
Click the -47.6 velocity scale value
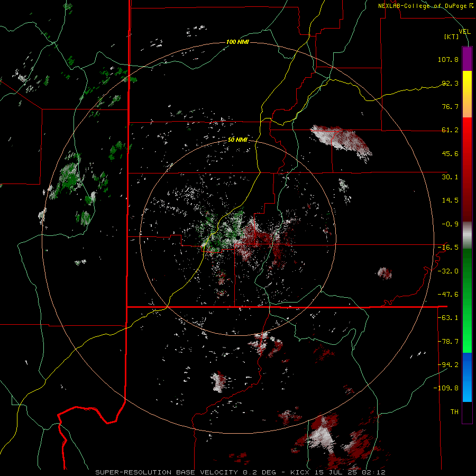pos(448,295)
